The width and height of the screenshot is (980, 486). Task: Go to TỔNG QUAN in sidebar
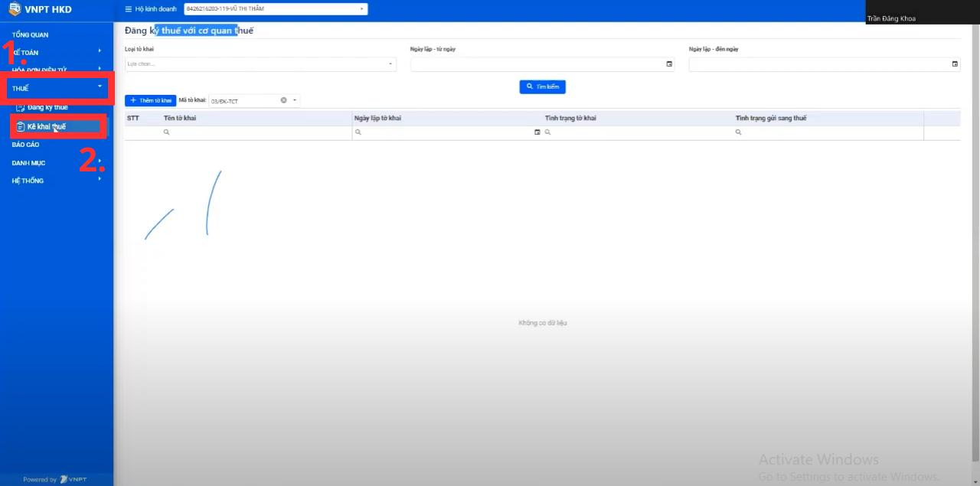pos(30,34)
